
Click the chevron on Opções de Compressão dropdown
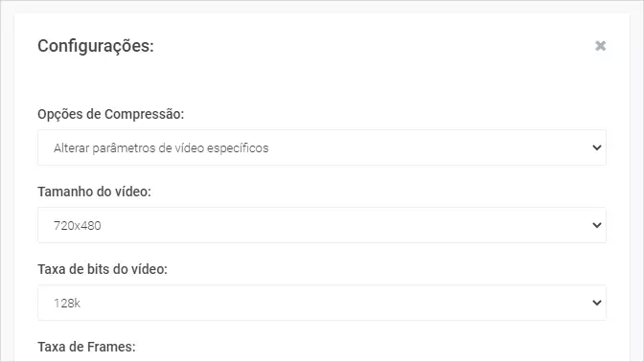(597, 147)
